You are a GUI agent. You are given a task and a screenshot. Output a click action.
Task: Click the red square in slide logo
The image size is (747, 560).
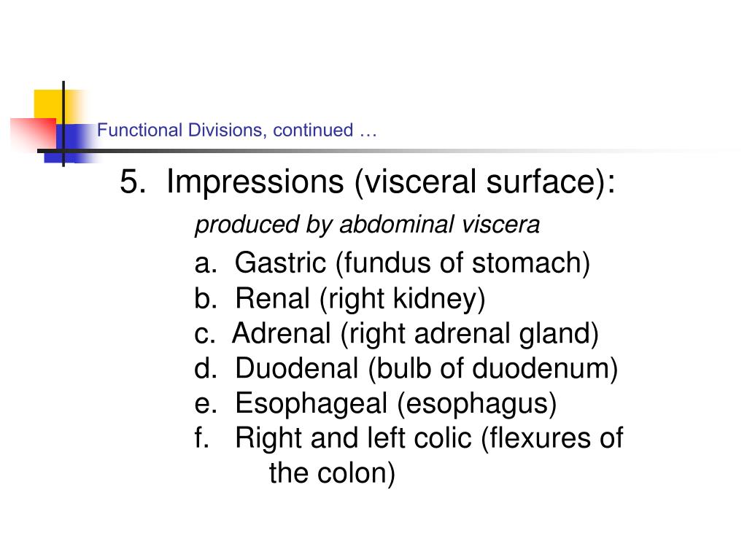[34, 133]
